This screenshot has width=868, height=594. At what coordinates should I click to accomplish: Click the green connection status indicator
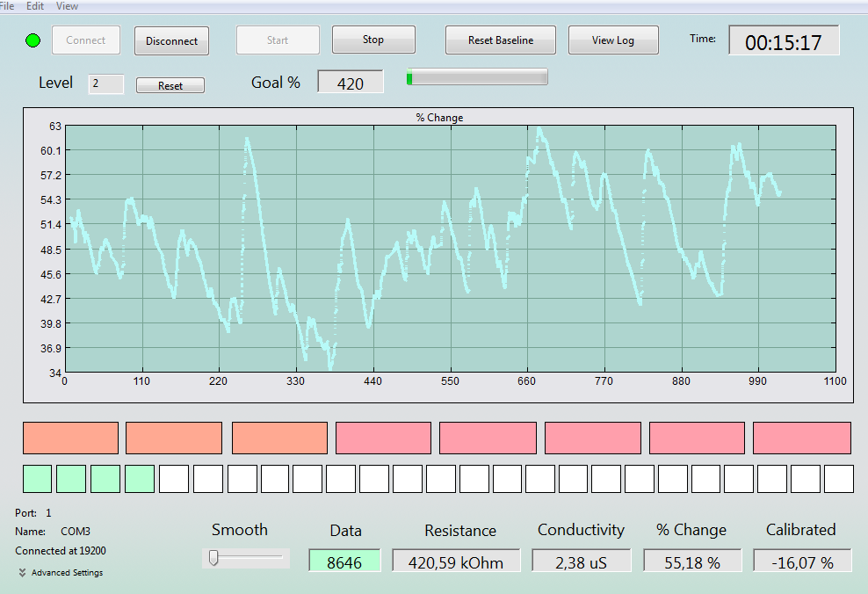click(x=33, y=40)
